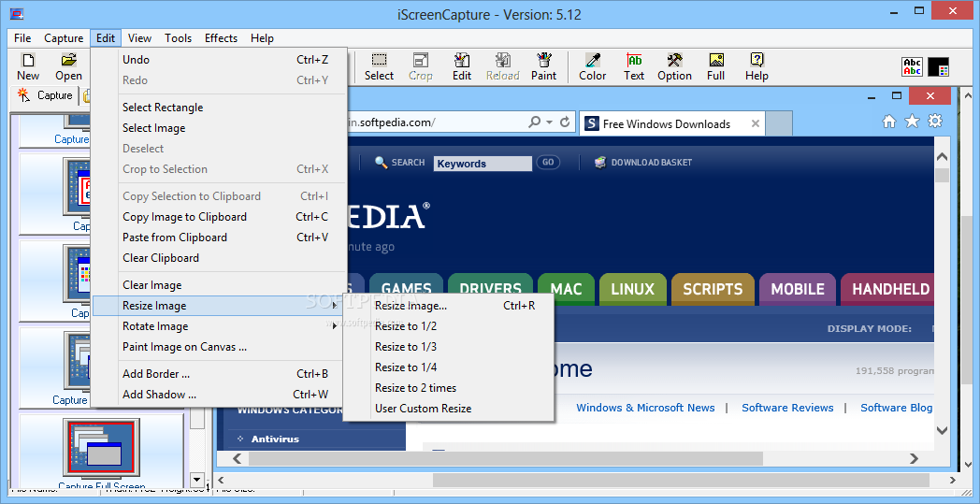Choose the Text tool icon
This screenshot has height=504, width=980.
[x=634, y=67]
